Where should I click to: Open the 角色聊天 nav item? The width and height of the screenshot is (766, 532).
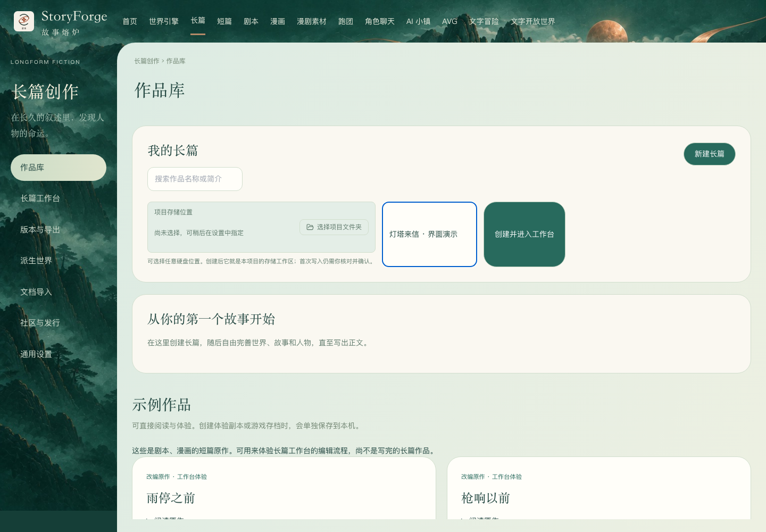coord(380,21)
